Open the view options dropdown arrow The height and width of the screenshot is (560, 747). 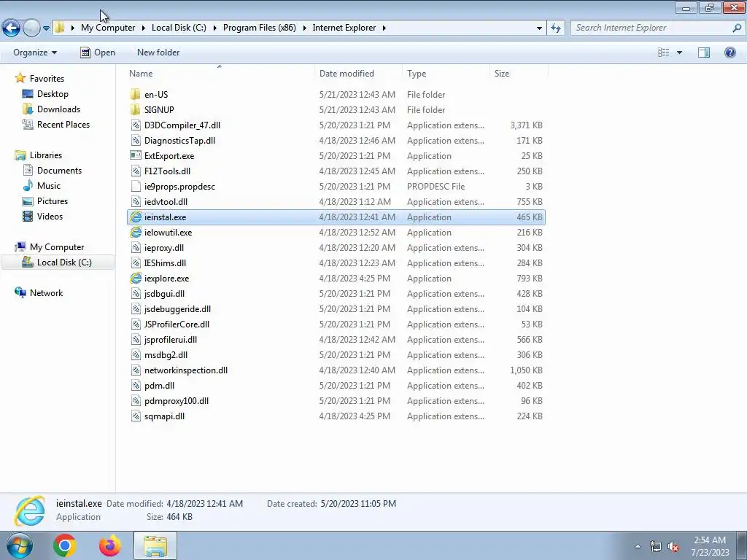tap(679, 52)
